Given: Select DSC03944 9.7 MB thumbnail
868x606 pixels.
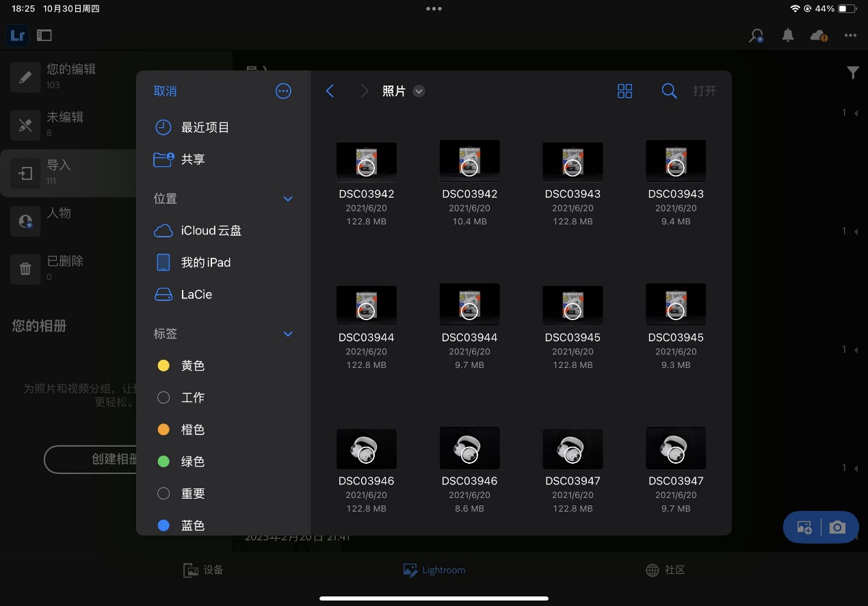Looking at the screenshot, I should [470, 305].
